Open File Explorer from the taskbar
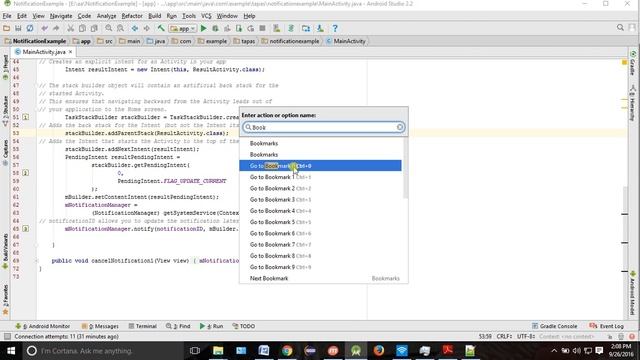 [x=218, y=351]
